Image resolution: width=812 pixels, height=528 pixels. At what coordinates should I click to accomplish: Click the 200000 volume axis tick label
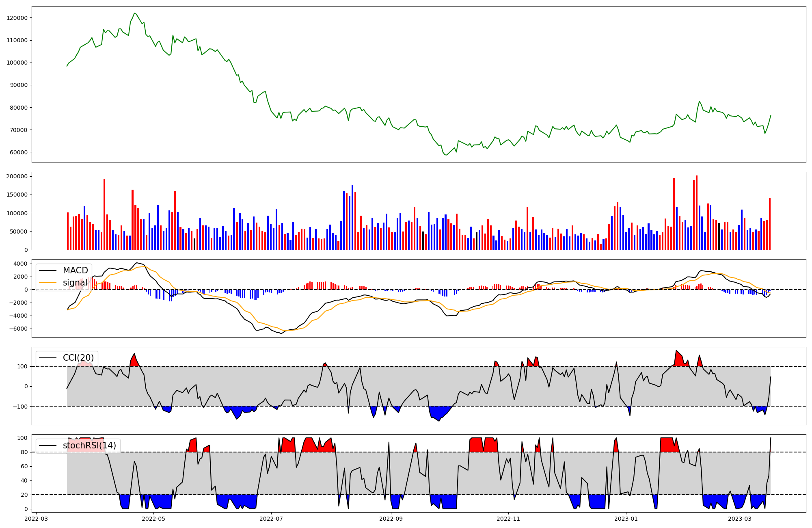17,176
